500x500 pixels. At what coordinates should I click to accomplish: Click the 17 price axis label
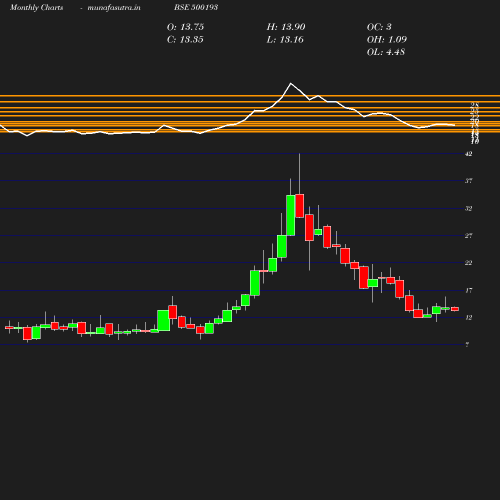[469, 290]
